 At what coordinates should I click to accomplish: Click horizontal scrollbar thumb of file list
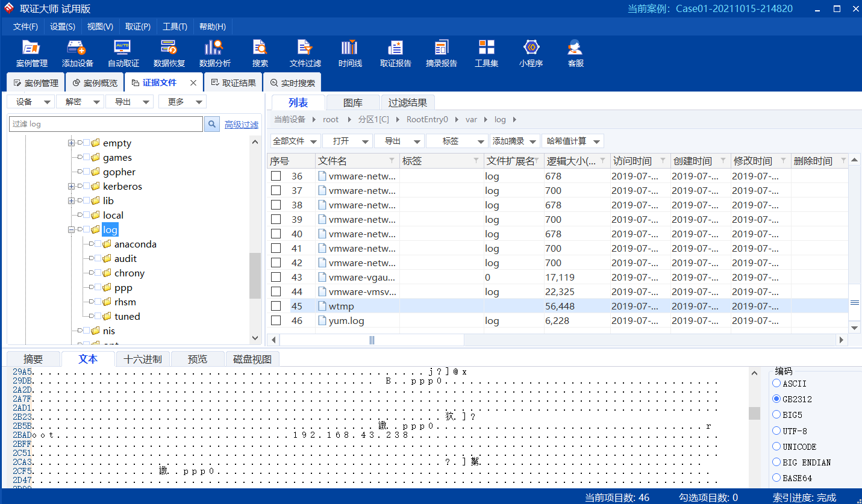tap(372, 340)
